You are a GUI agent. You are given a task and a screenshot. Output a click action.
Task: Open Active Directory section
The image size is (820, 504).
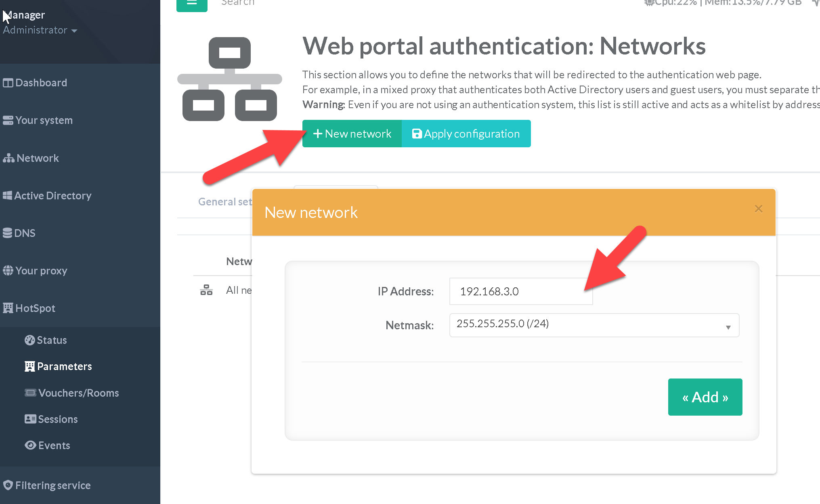(x=52, y=196)
